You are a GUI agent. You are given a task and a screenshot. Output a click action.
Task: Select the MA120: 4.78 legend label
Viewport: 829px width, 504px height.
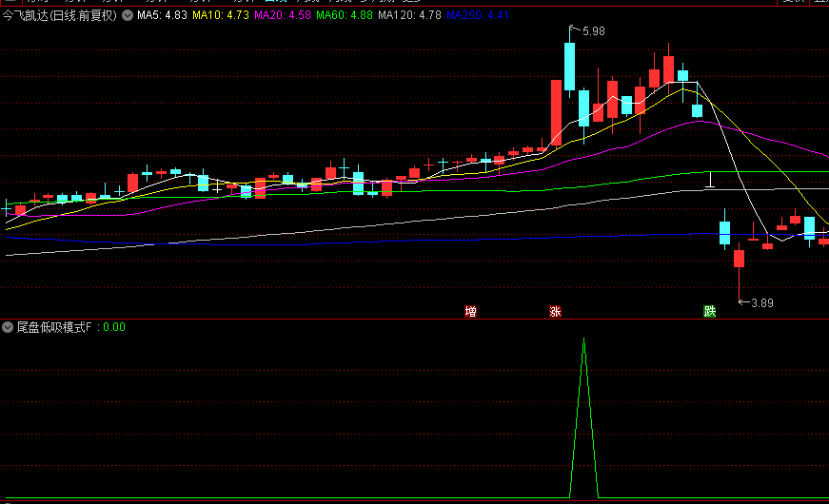(x=409, y=15)
